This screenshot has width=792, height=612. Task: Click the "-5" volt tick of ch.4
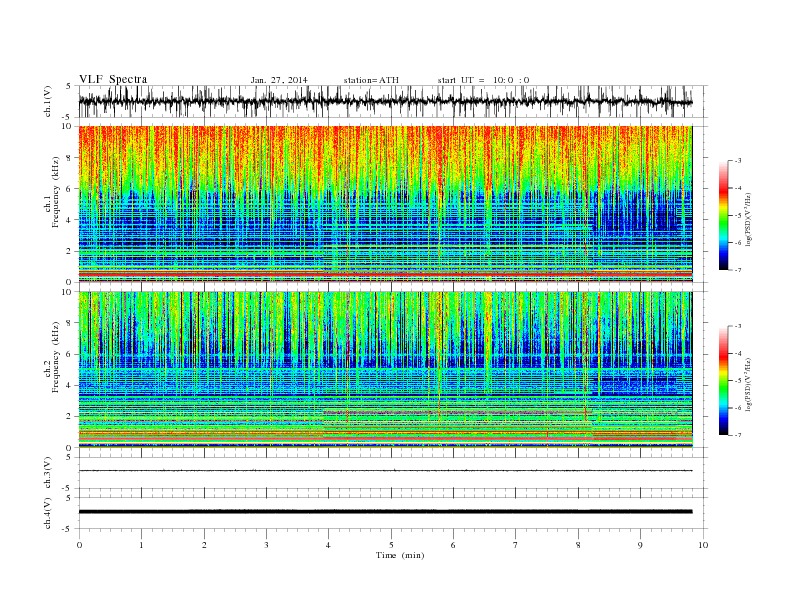[68, 529]
